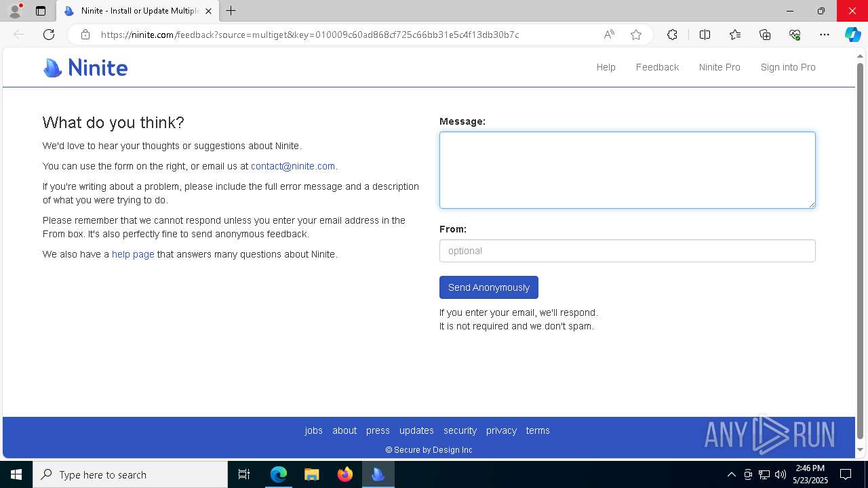Open the clock and date flyout
This screenshot has height=488, width=868.
pos(810,474)
